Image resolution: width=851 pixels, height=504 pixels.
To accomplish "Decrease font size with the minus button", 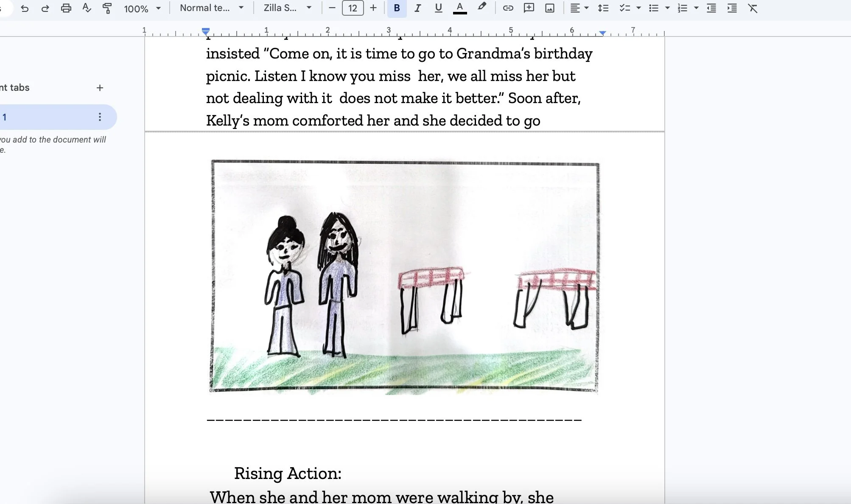I will [x=332, y=8].
